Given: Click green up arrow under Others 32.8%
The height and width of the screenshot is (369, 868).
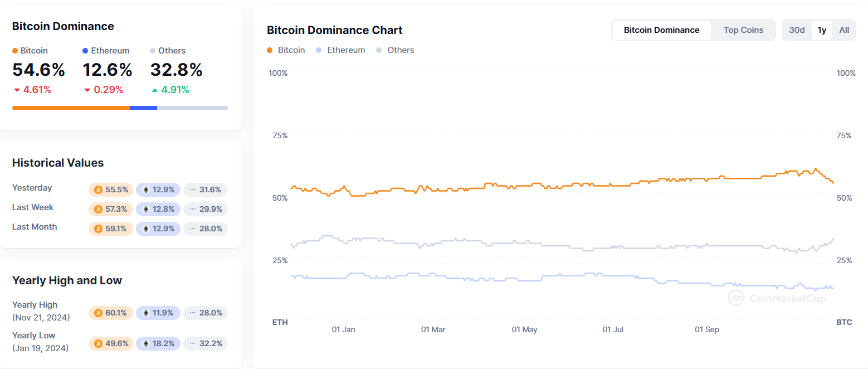Looking at the screenshot, I should pyautogui.click(x=154, y=90).
